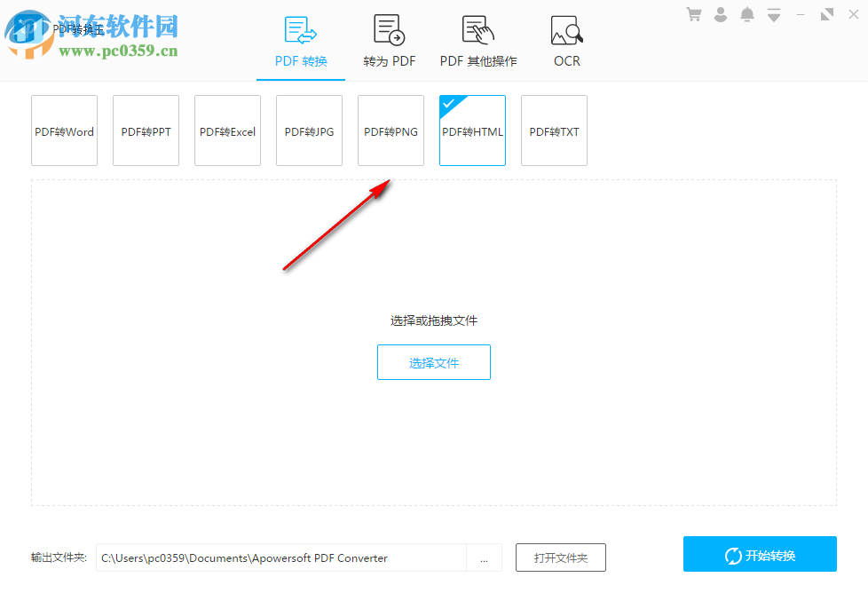Select the PDF转JPG conversion mode
Viewport: 868px width, 593px height.
[x=309, y=130]
